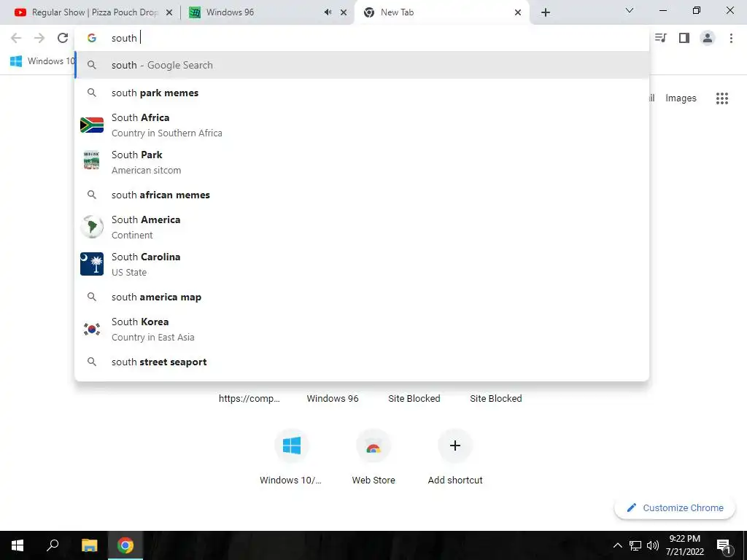Click the South Carolina flag icon
This screenshot has height=560, width=747.
tap(92, 264)
